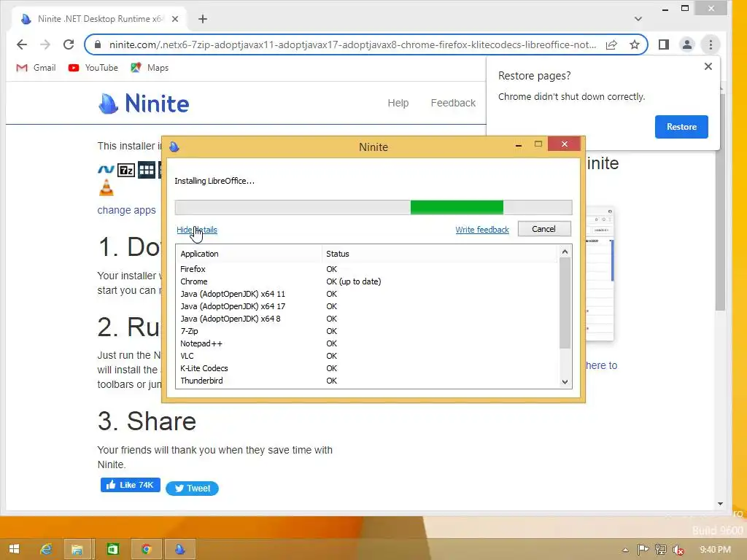Click the Facebook Like 74K button

click(x=130, y=485)
